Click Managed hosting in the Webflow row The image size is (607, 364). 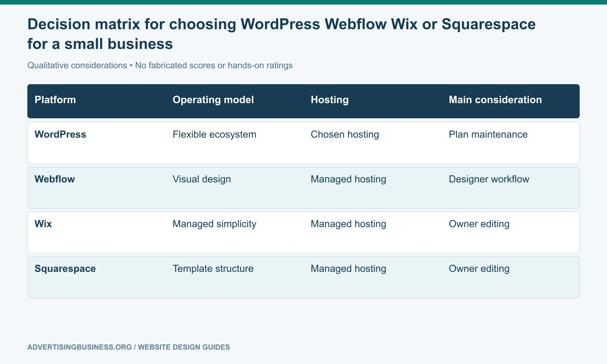click(x=348, y=179)
